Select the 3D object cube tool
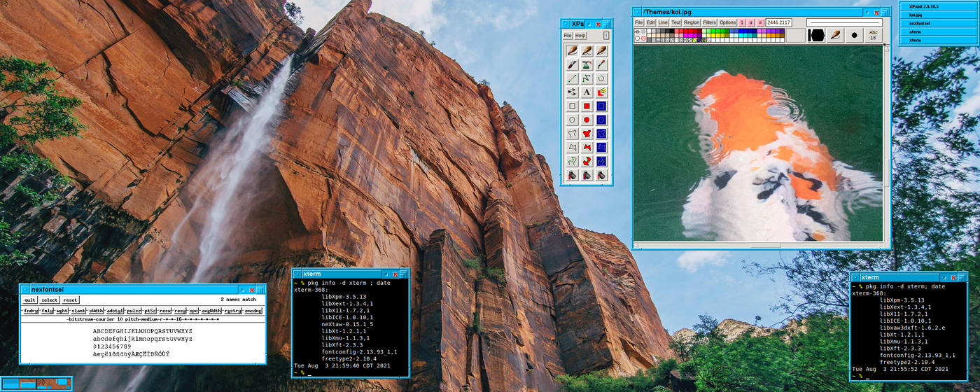 pyautogui.click(x=601, y=92)
